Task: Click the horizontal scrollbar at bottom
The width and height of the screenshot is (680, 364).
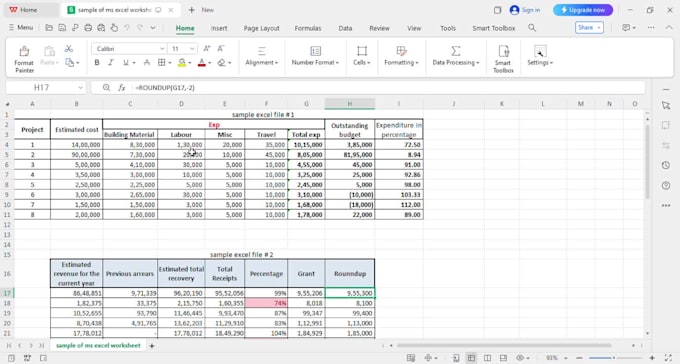Action: (x=504, y=346)
